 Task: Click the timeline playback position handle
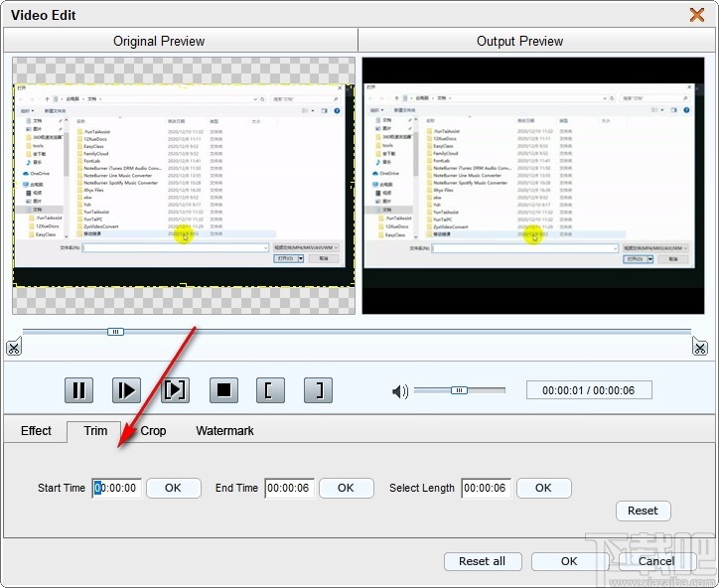click(115, 332)
